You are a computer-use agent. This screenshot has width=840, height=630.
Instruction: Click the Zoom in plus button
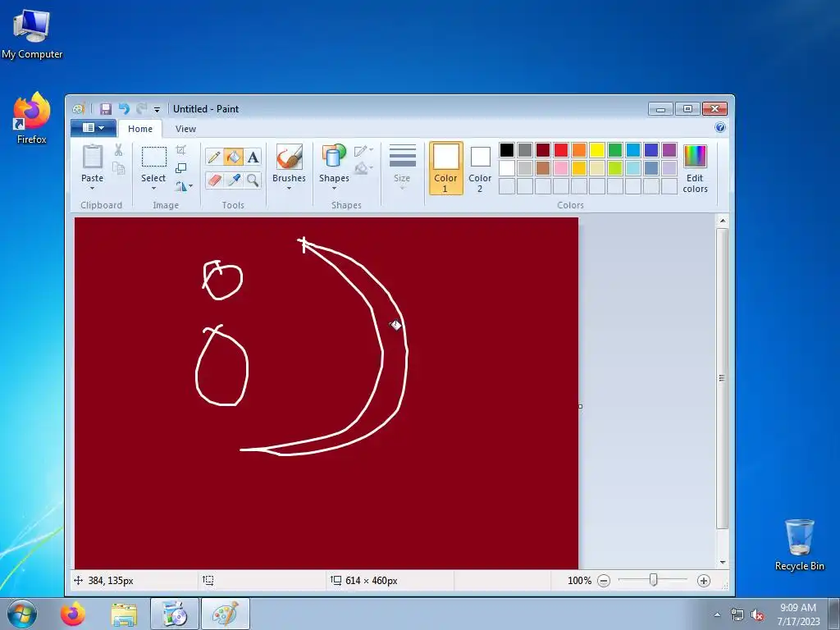704,581
